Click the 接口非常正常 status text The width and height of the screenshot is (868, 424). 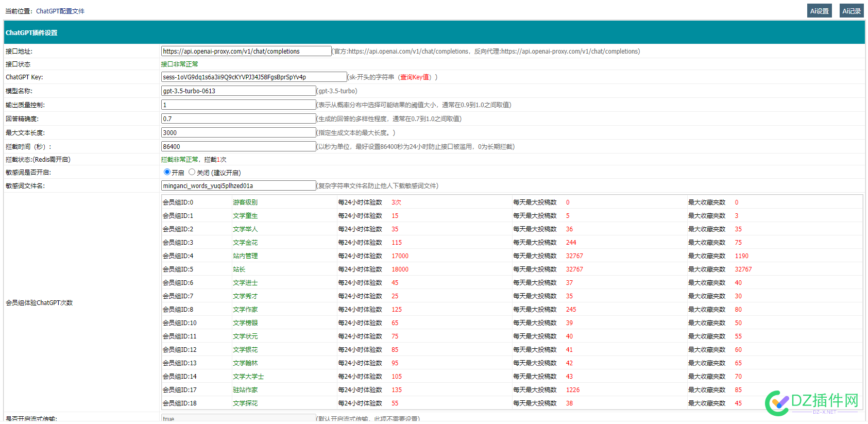(179, 64)
